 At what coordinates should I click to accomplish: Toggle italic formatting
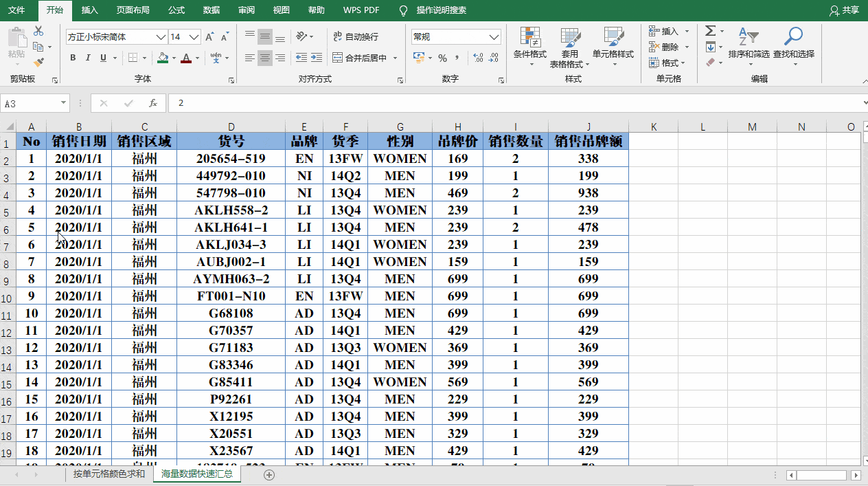coord(88,58)
